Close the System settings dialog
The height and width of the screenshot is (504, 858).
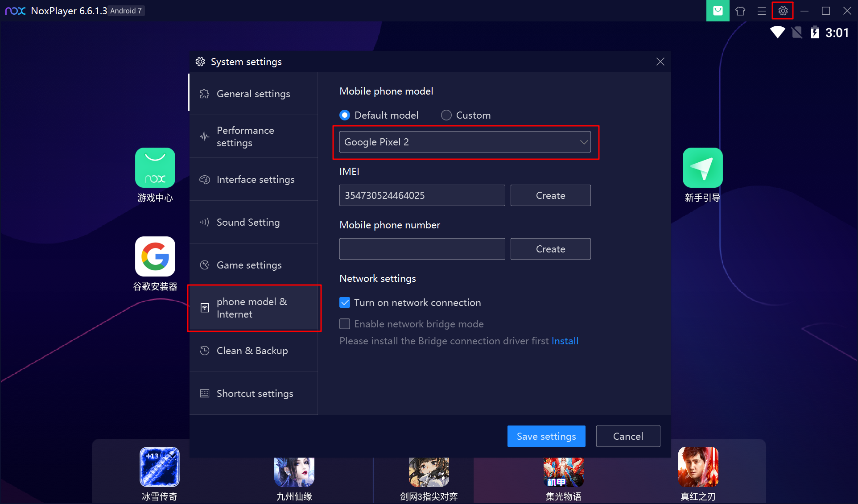pyautogui.click(x=660, y=62)
